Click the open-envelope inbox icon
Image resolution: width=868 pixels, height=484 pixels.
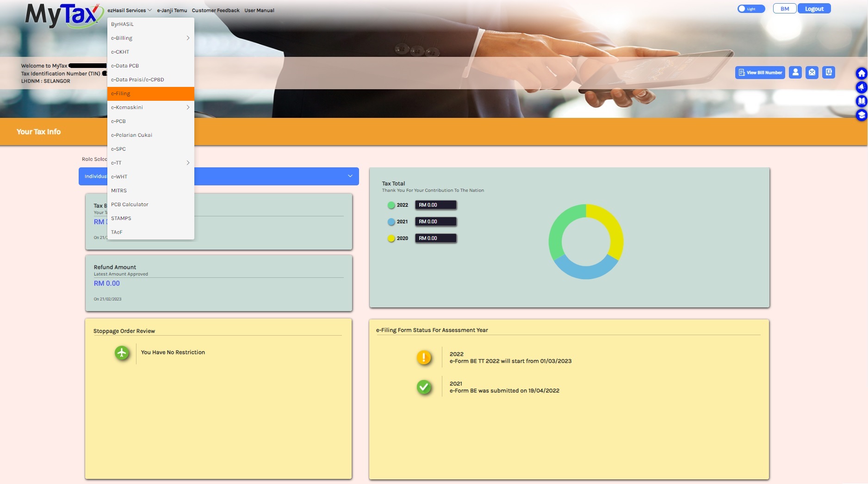point(812,73)
